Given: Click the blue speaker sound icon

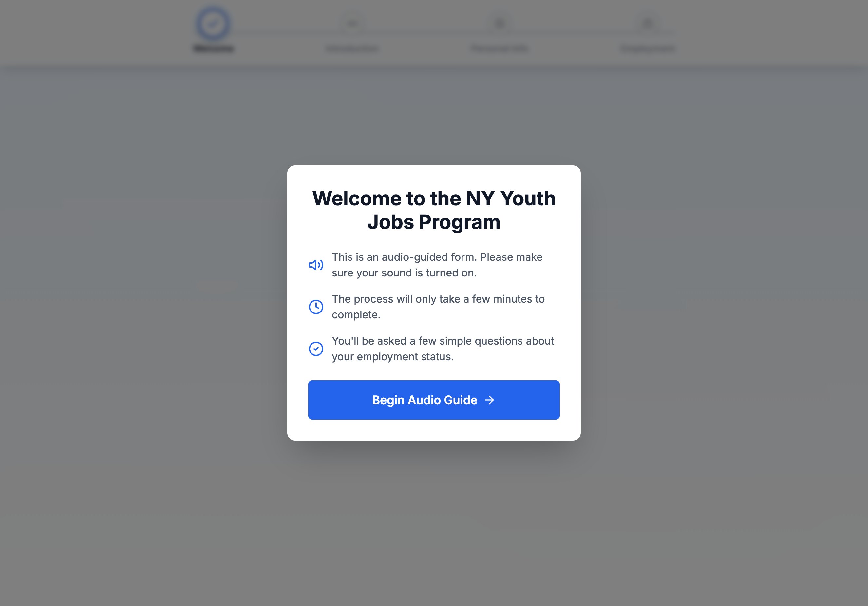Looking at the screenshot, I should 316,265.
